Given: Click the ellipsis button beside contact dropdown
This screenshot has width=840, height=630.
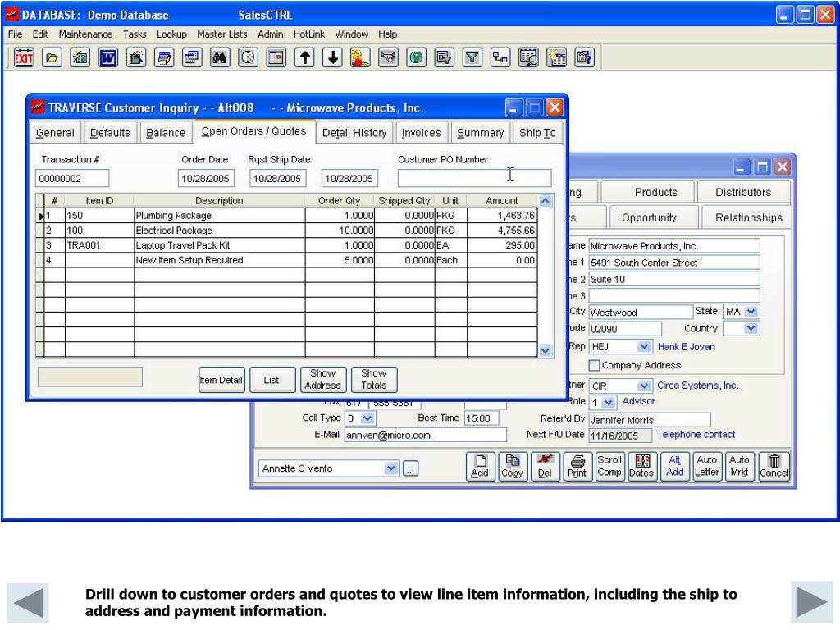Looking at the screenshot, I should tap(410, 468).
